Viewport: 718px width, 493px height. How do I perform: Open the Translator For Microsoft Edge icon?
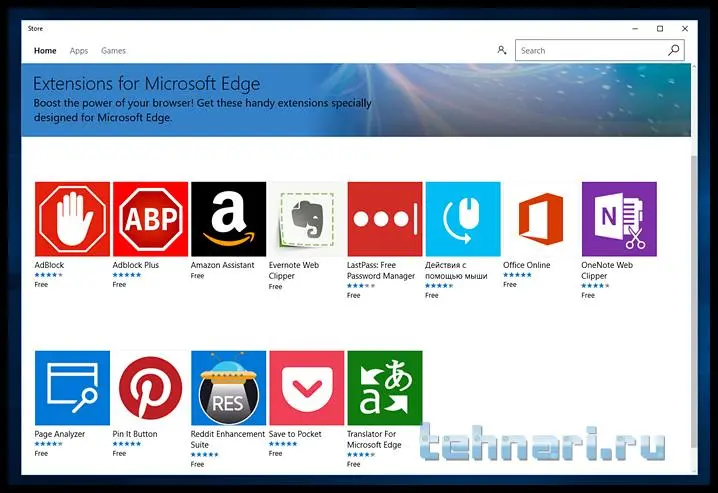(385, 388)
